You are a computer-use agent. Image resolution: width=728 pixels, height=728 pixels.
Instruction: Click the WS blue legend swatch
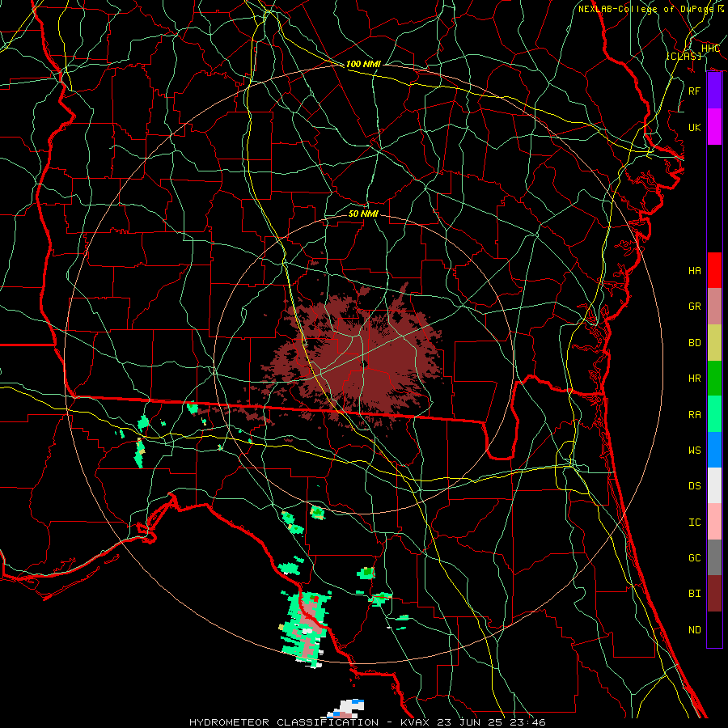[x=714, y=450]
